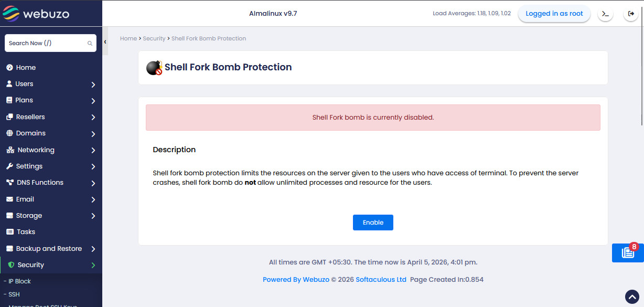Collapse the Security menu section
Viewport: 644px width, 307px height.
(93, 266)
